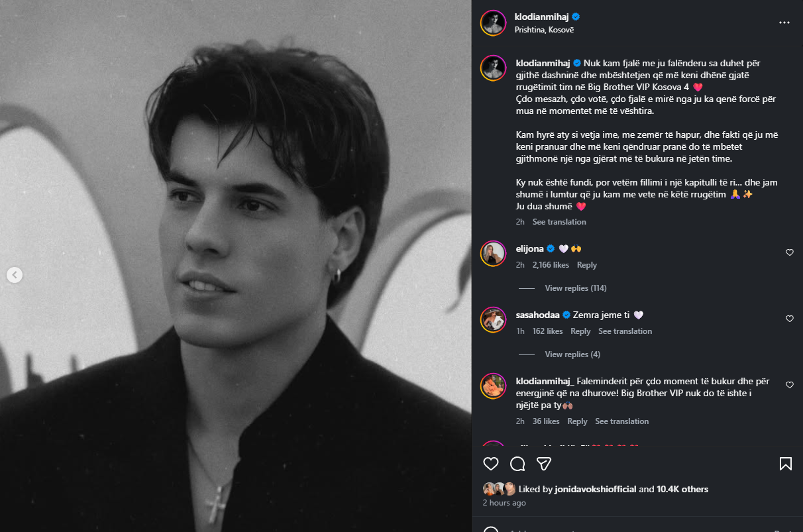Click elijona's comment avatar
The height and width of the screenshot is (532, 803).
click(494, 253)
